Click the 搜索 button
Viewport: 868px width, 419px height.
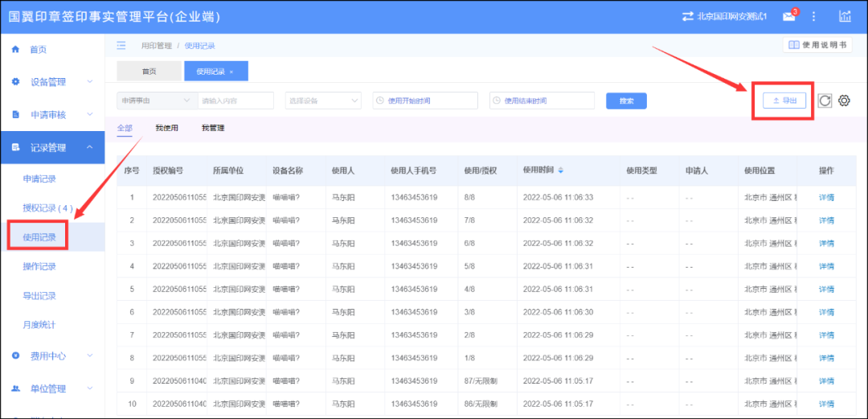626,101
